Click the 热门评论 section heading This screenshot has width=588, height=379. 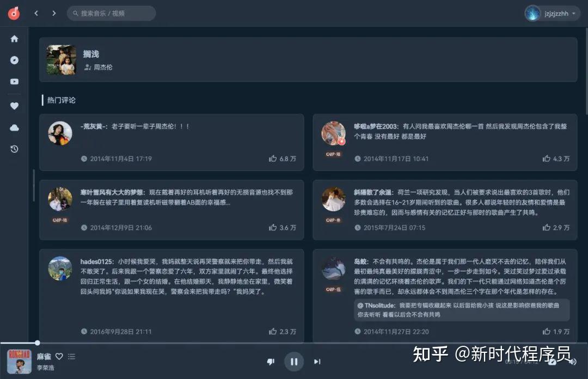pos(61,100)
